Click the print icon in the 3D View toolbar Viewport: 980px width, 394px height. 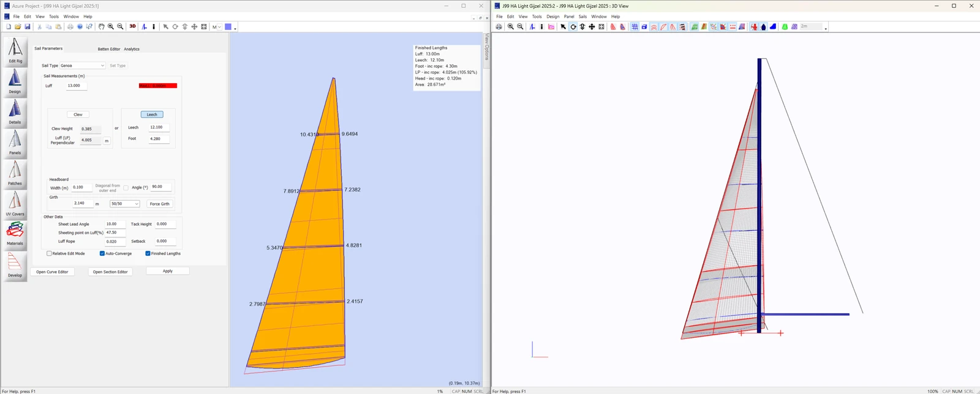point(499,27)
